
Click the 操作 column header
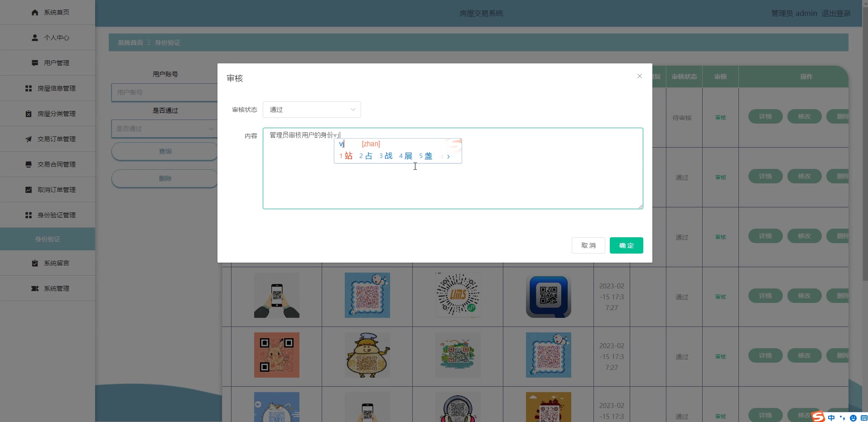point(806,77)
